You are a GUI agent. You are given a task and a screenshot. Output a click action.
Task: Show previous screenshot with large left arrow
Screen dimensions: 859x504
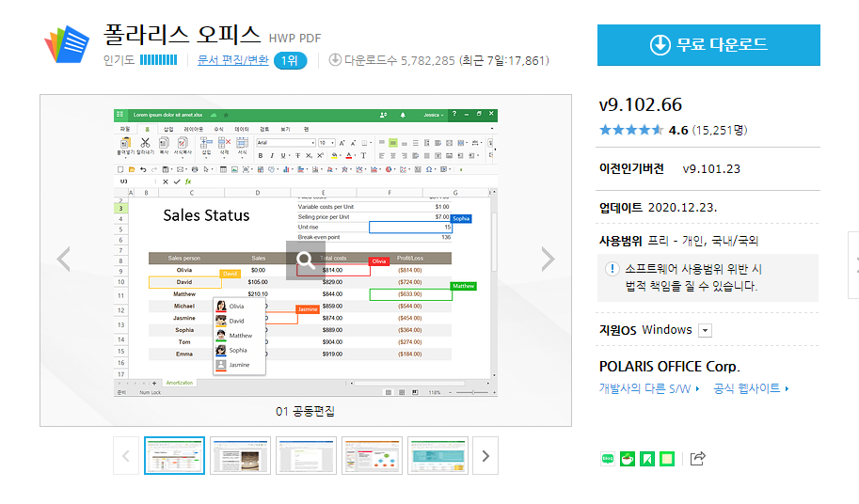[x=64, y=260]
